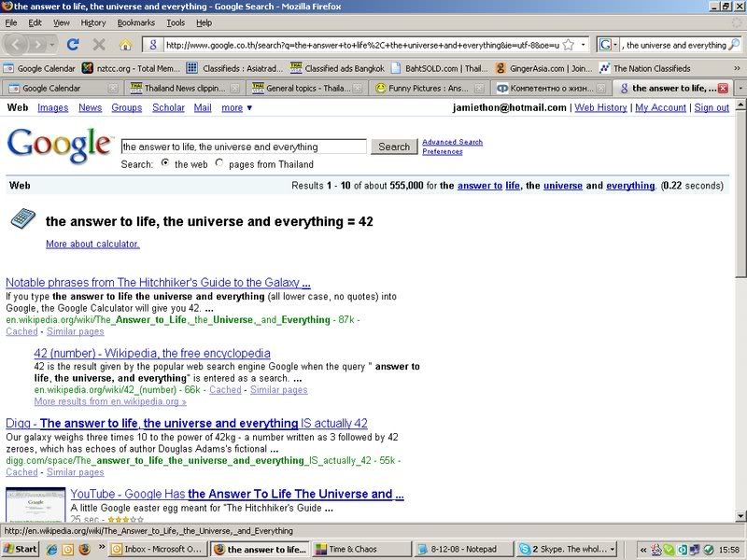Switch to the Russian Компетентно tab

point(551,88)
